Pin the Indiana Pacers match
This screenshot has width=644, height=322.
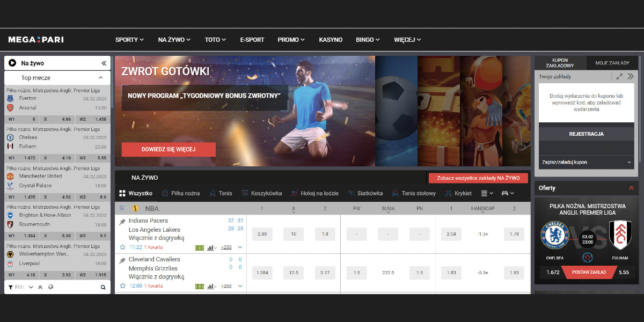(122, 222)
